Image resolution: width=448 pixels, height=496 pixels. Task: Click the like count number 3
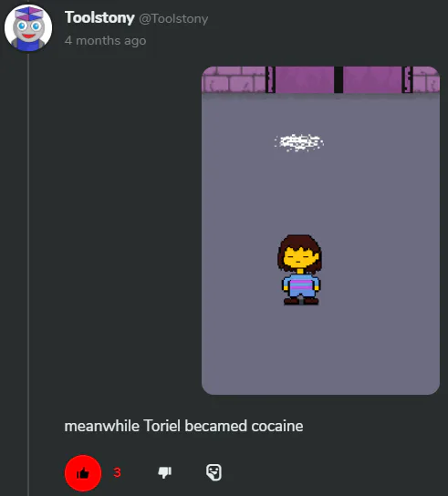117,472
